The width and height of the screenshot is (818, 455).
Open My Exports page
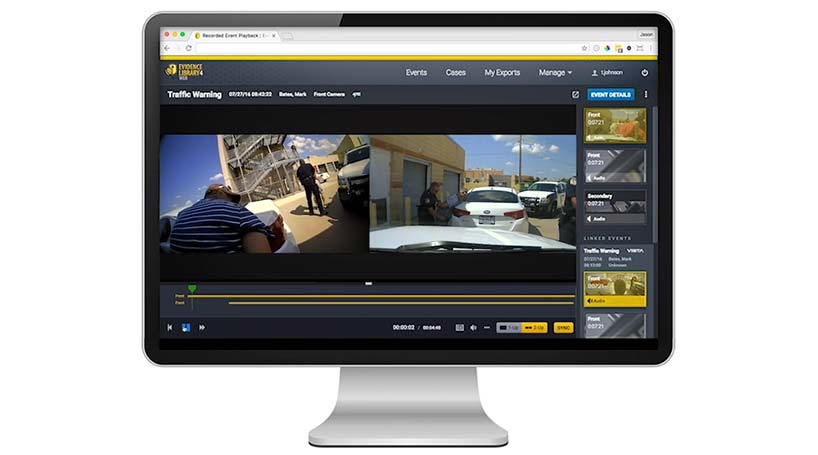502,72
